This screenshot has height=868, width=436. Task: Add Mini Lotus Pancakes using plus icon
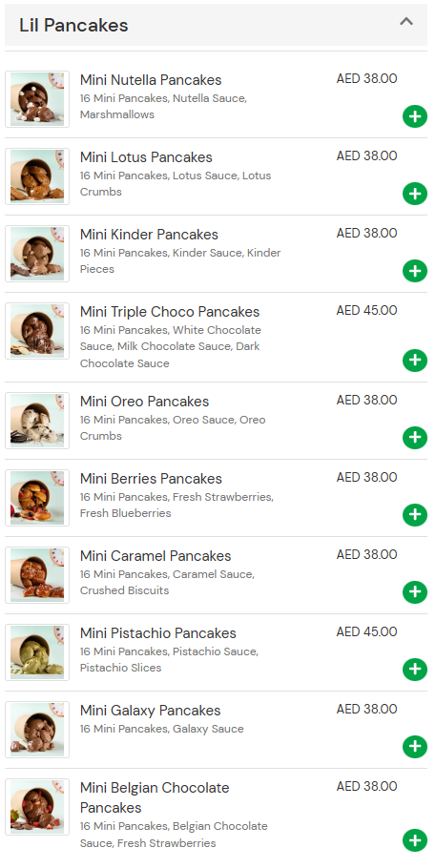[x=414, y=194]
